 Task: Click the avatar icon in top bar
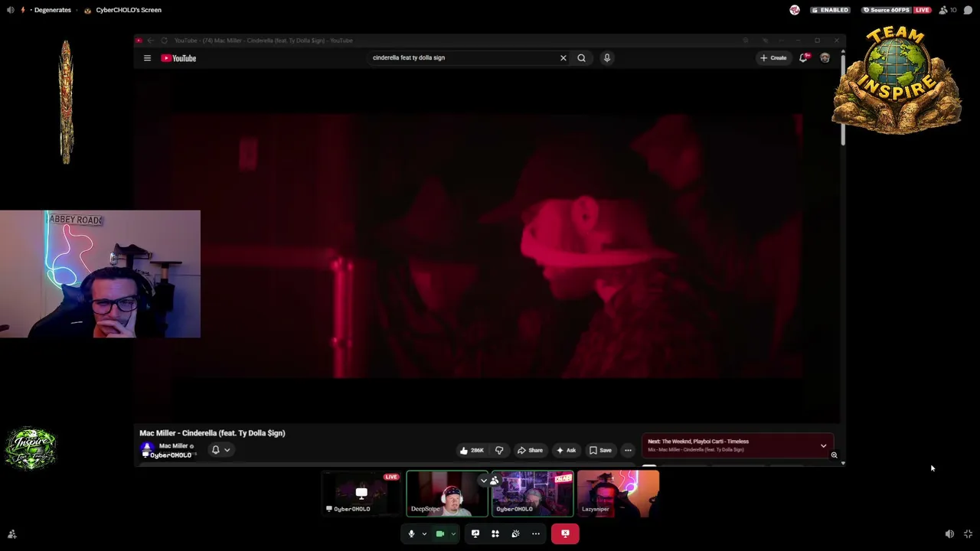795,10
